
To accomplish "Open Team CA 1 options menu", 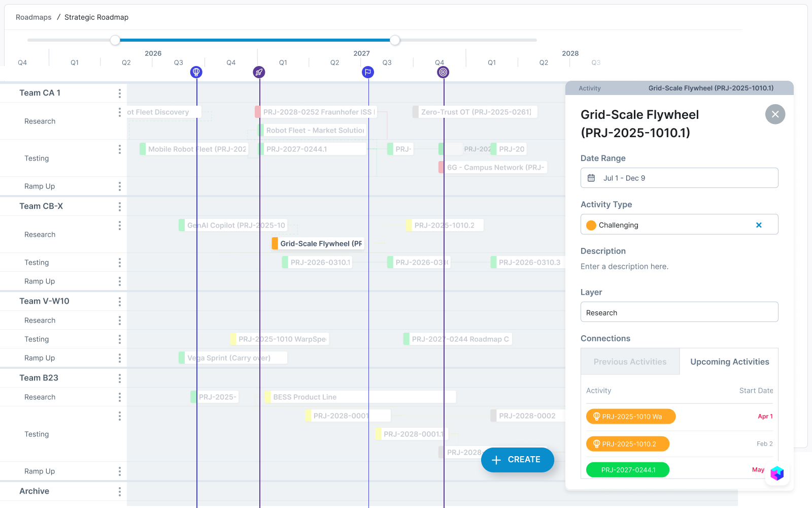I will tap(120, 93).
